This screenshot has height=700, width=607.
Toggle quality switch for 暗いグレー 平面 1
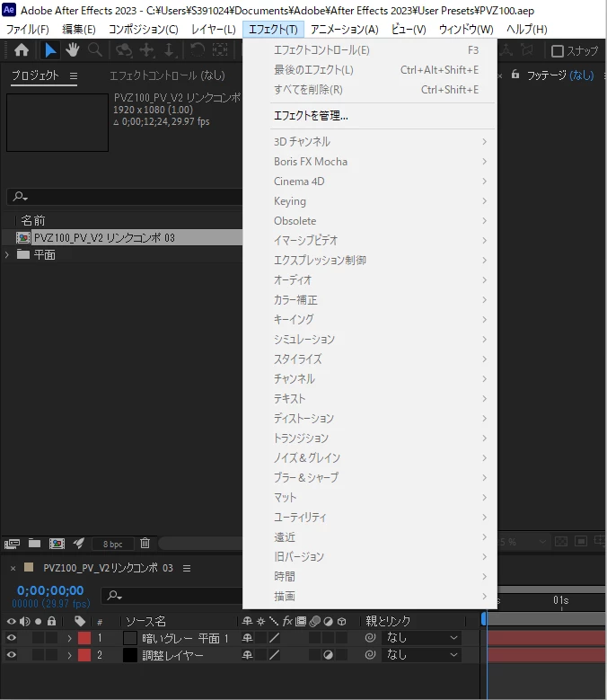pyautogui.click(x=274, y=638)
